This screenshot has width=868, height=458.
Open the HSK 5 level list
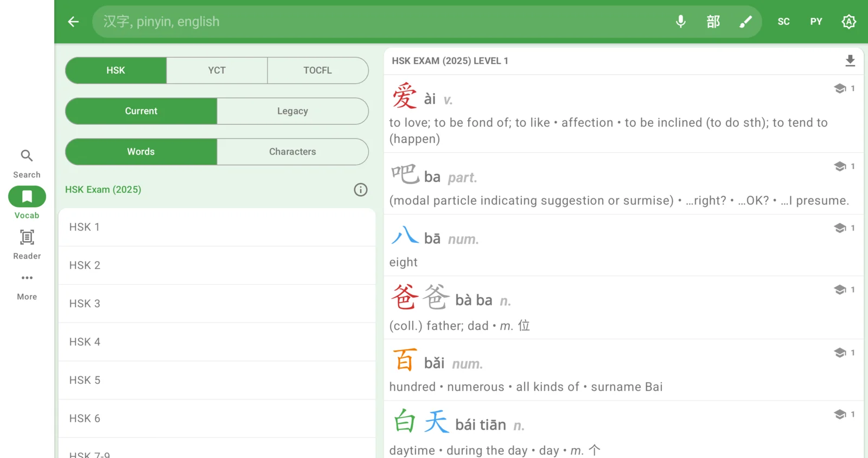click(217, 380)
